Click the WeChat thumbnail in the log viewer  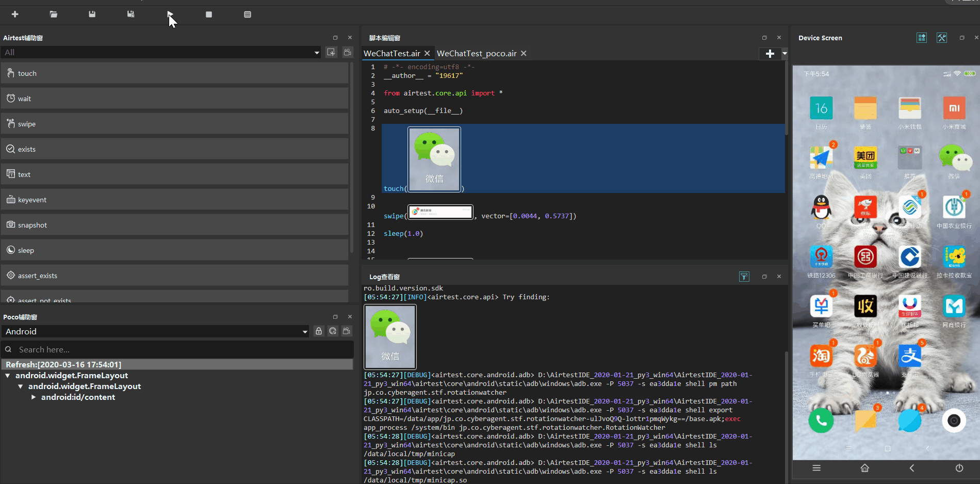coord(390,336)
